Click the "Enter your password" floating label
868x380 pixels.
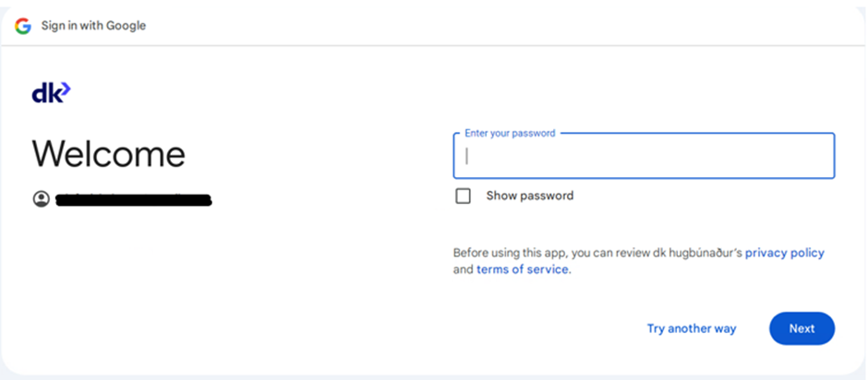(x=510, y=134)
